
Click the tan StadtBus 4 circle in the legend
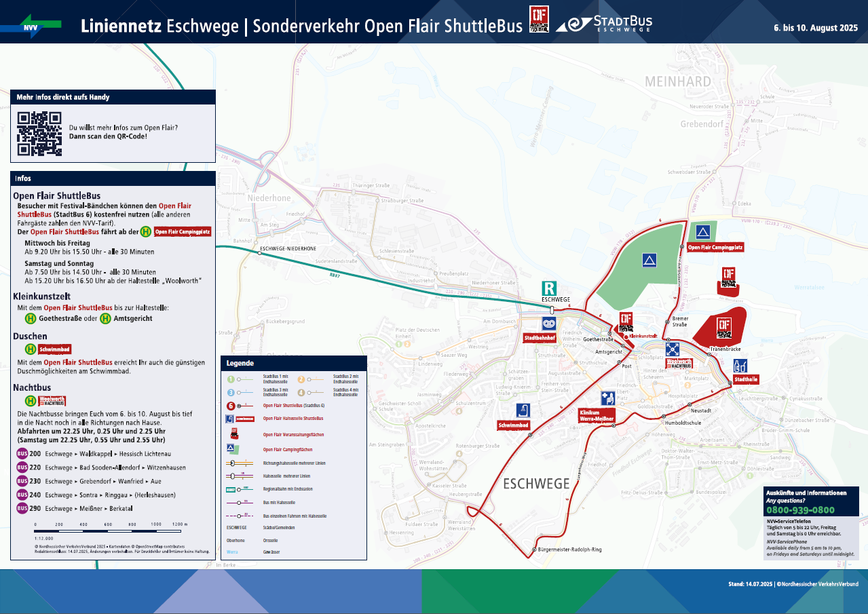click(x=302, y=393)
